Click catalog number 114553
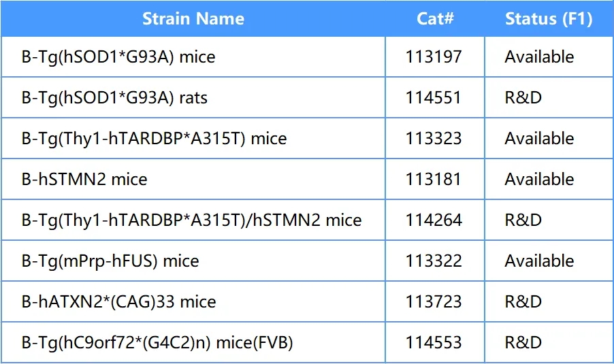Screen dimensions: 614x364 coord(434,343)
